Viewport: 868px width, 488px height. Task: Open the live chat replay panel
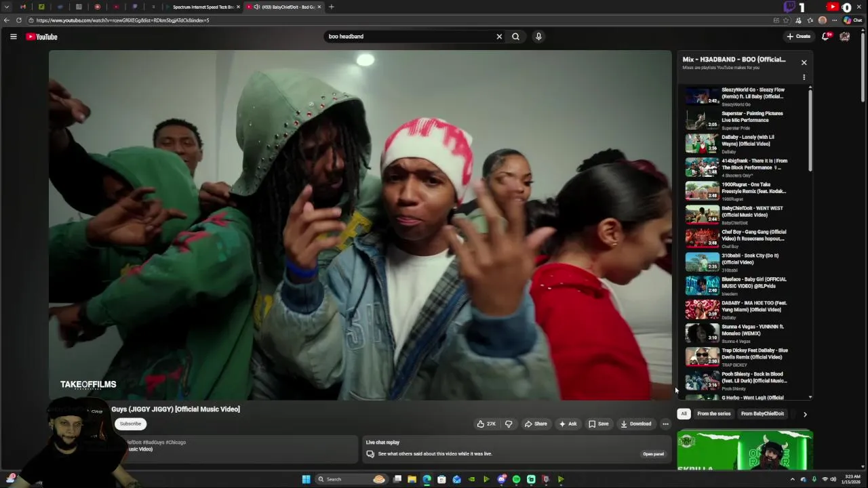point(653,454)
